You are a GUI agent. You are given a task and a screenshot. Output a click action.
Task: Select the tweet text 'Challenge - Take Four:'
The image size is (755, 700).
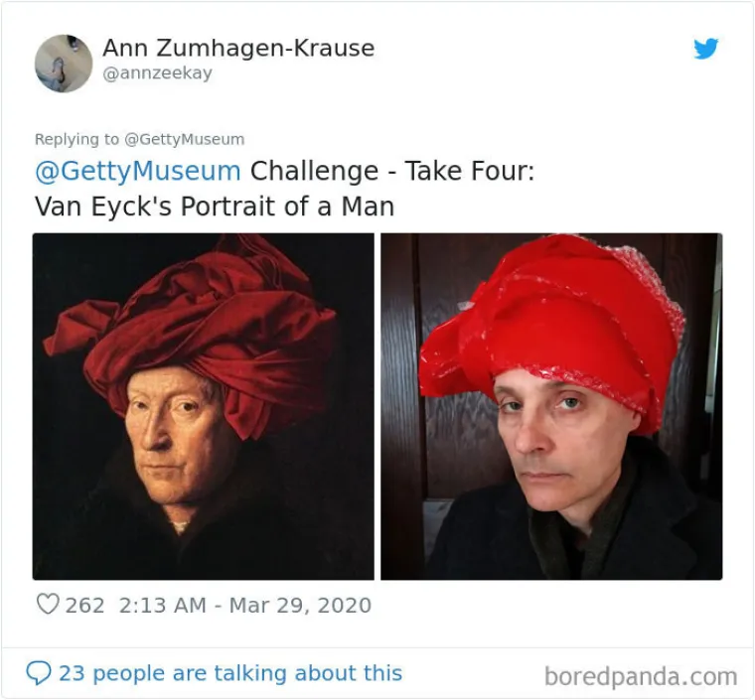pyautogui.click(x=392, y=171)
